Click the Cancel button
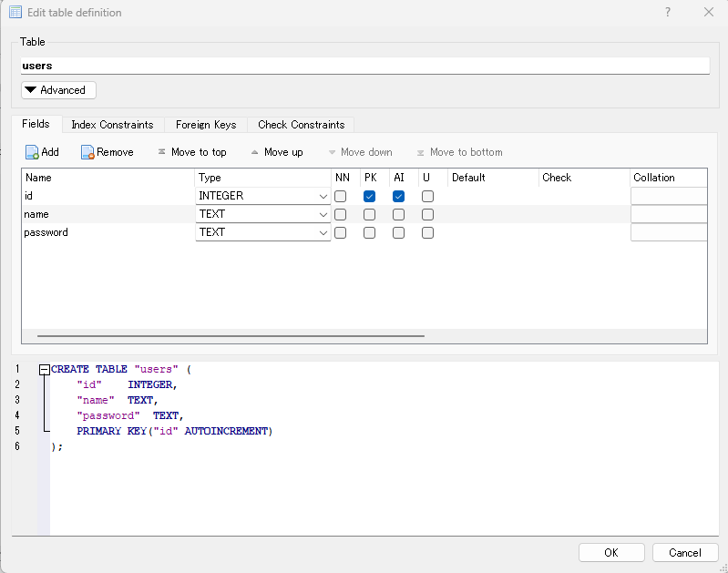 coord(684,553)
